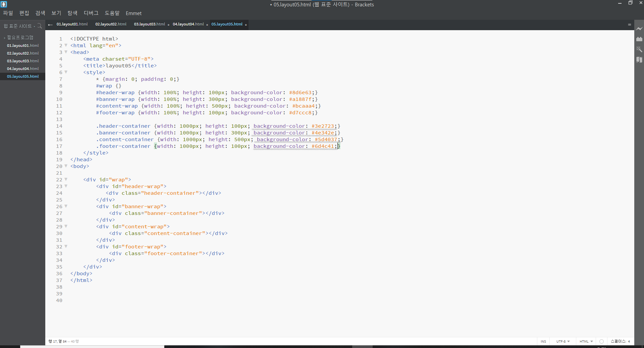Change the indentation setting 스페이스: 4
644x348 pixels.
click(620, 341)
